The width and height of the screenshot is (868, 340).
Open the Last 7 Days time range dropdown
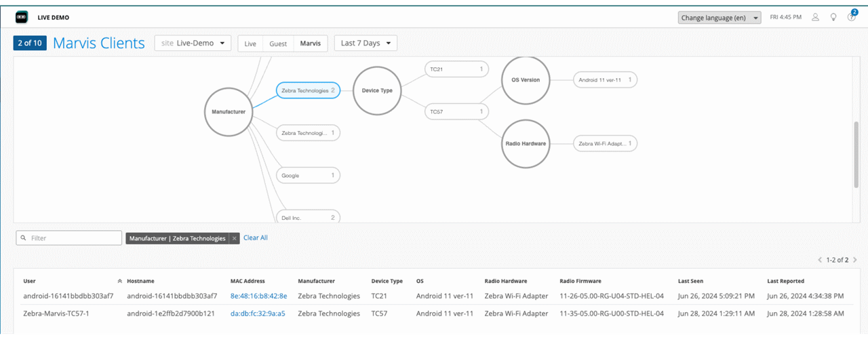[366, 43]
